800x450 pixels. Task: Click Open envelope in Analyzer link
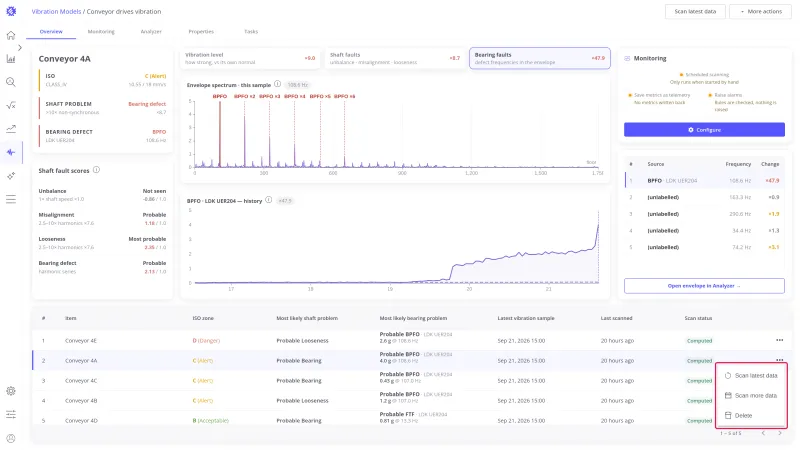(704, 286)
